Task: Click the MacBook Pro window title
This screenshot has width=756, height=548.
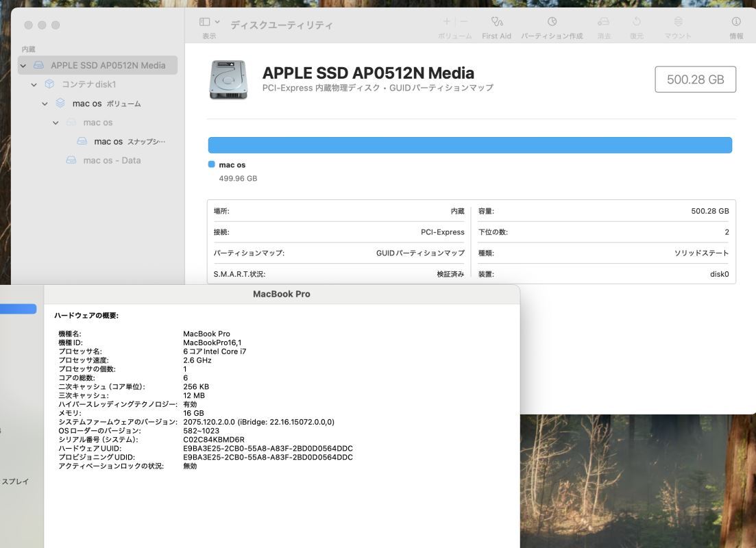Action: point(282,294)
